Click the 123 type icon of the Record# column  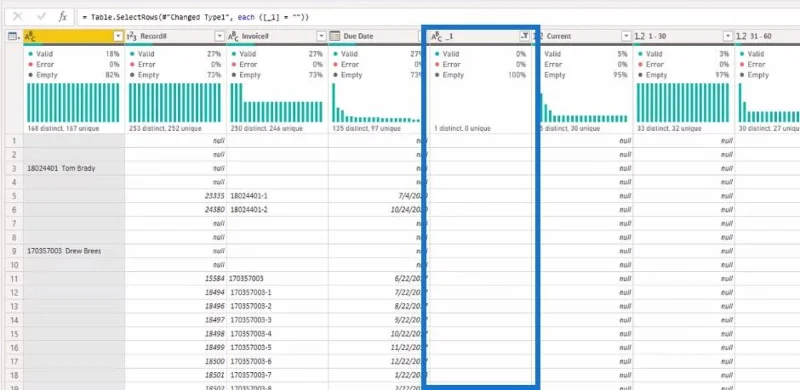click(132, 36)
